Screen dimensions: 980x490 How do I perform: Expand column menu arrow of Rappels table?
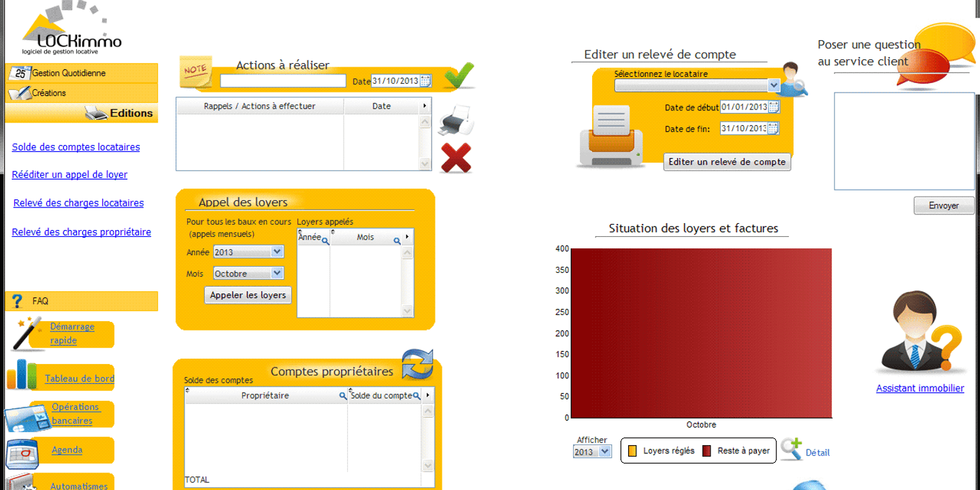tap(425, 106)
